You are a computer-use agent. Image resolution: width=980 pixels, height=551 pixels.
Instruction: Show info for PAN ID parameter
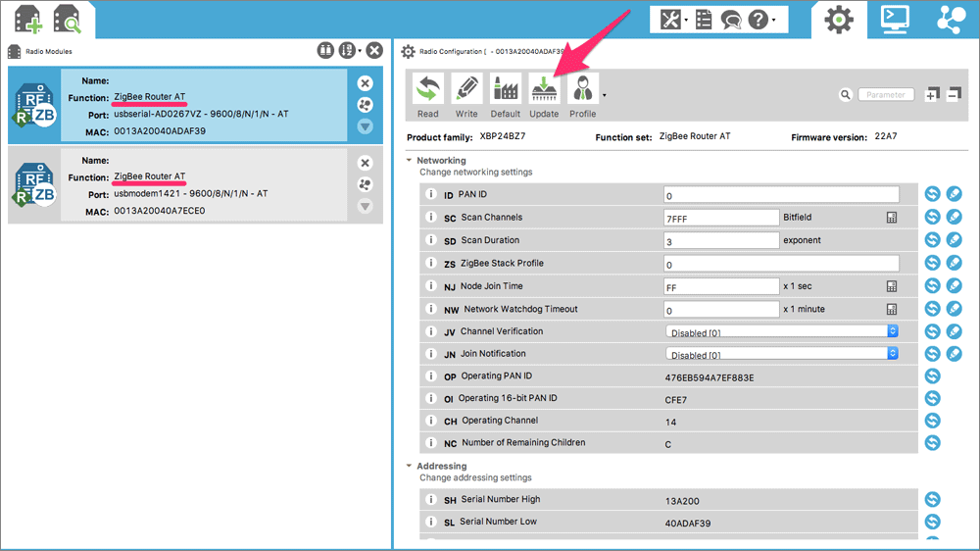coord(430,194)
